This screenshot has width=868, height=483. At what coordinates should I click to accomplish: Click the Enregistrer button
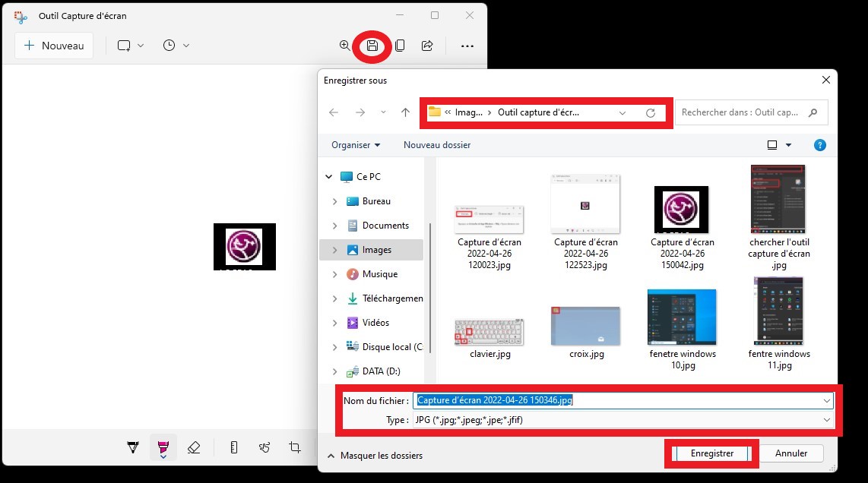(x=711, y=453)
